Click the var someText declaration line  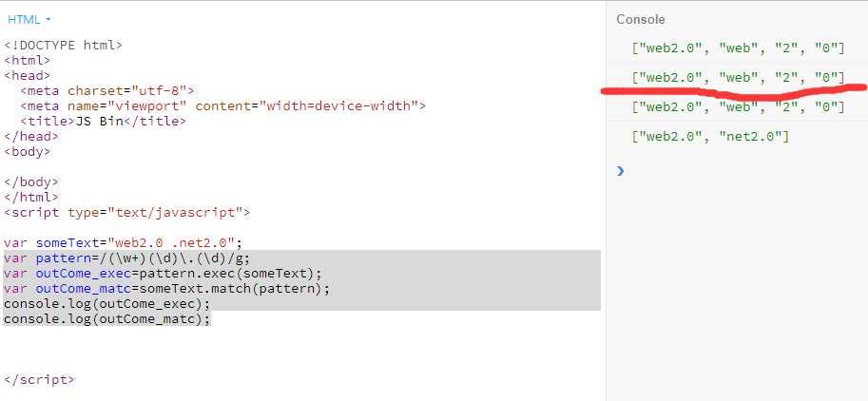tap(123, 242)
